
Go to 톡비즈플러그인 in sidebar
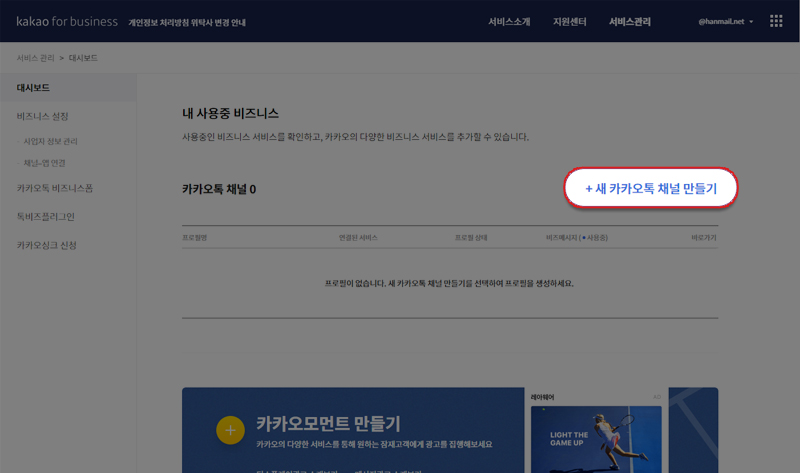pos(45,217)
